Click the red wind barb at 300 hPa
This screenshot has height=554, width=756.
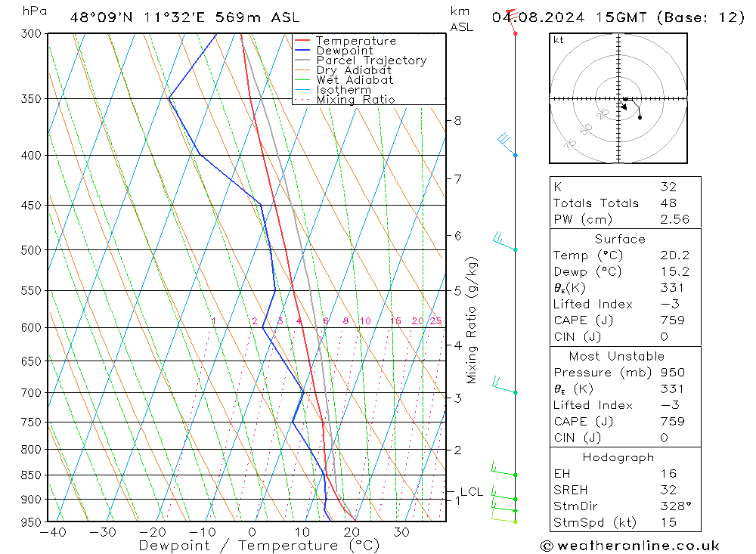point(512,22)
